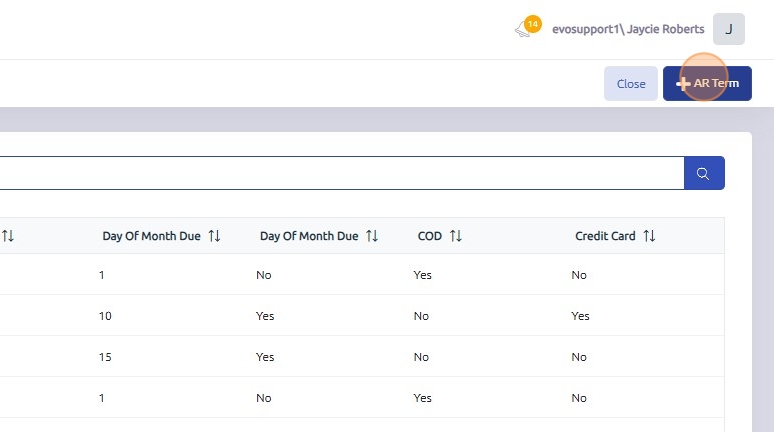This screenshot has width=774, height=432.
Task: Click the Credit Card Yes cell
Action: 580,316
